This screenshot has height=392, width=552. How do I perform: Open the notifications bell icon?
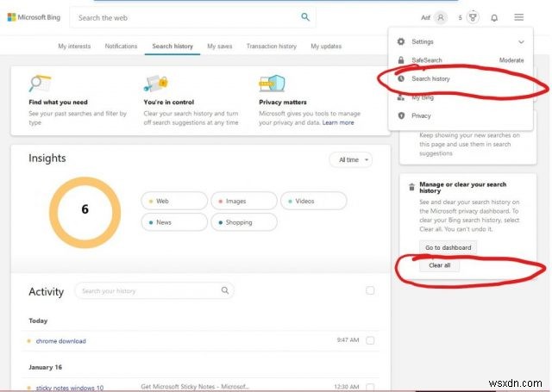coord(494,17)
